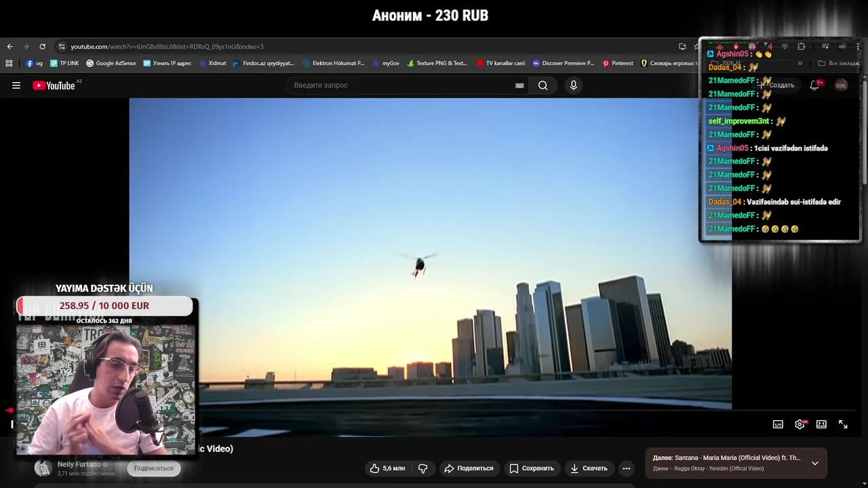Open the apps grid icon in bookmarks bar

pos(9,63)
